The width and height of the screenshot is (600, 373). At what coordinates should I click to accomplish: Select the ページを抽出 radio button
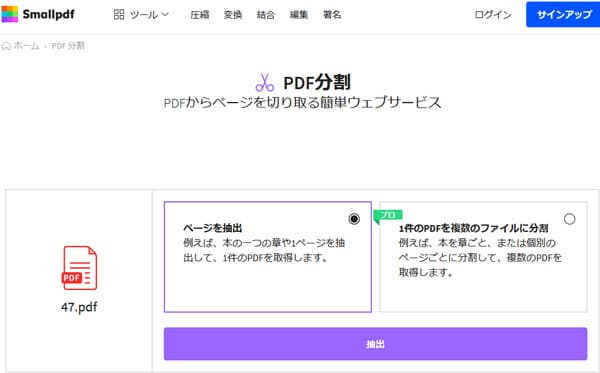tap(354, 219)
